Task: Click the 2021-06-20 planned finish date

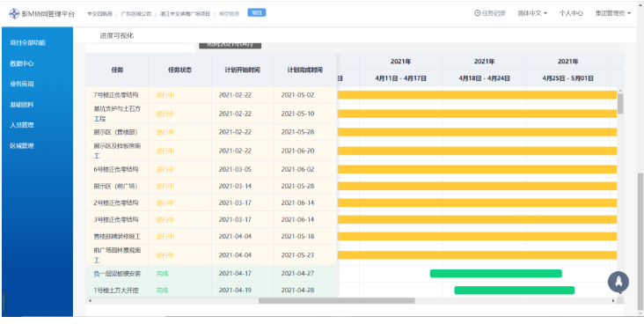Action: (x=297, y=151)
